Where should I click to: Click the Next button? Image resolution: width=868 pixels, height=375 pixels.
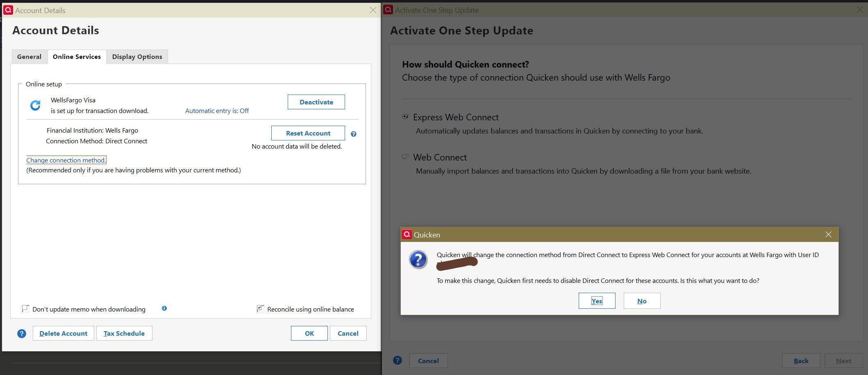point(843,361)
